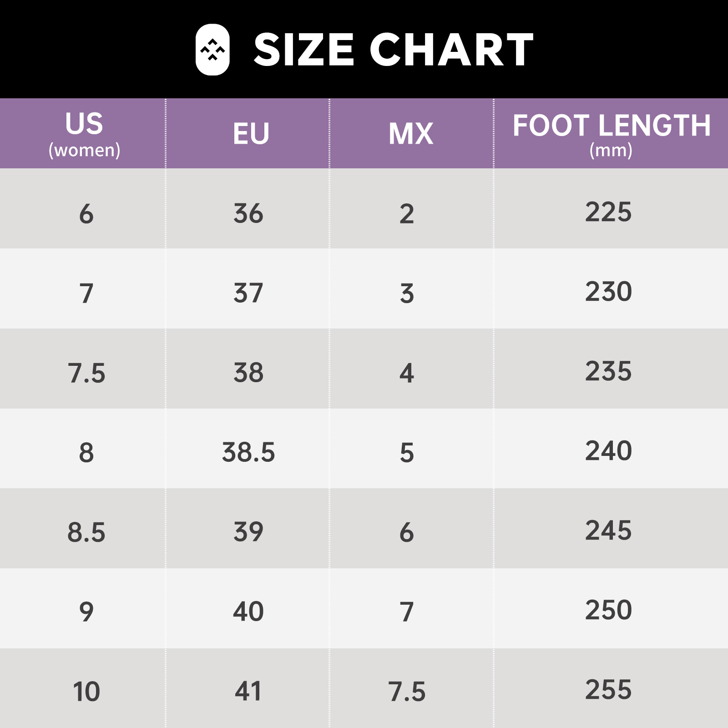Screen dimensions: 728x728
Task: Click the MX size 7.5 cell
Action: pos(411,688)
